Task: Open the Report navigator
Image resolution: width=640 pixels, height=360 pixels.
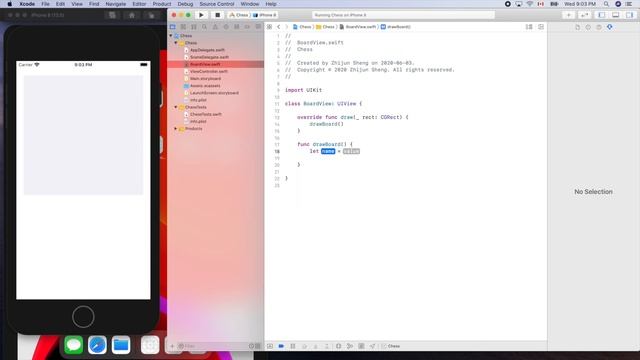Action: (x=258, y=27)
